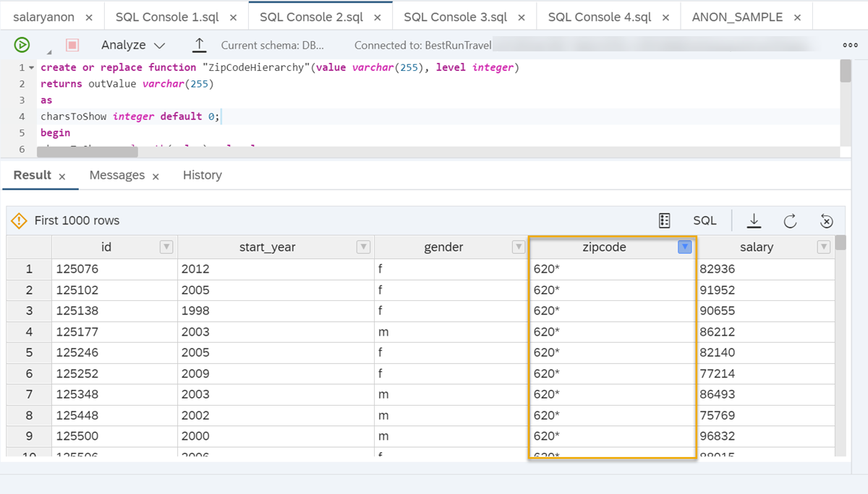The width and height of the screenshot is (868, 494).
Task: Click the red stop execution icon
Action: point(72,45)
